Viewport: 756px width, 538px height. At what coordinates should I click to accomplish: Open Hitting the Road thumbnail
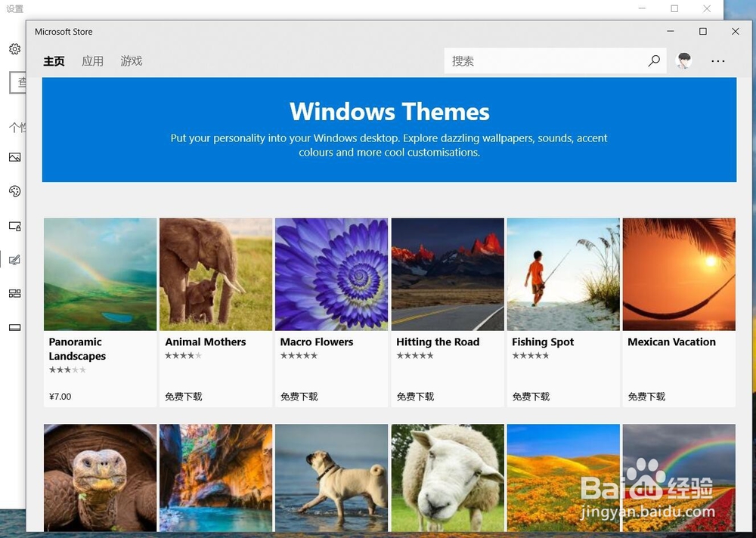point(448,274)
